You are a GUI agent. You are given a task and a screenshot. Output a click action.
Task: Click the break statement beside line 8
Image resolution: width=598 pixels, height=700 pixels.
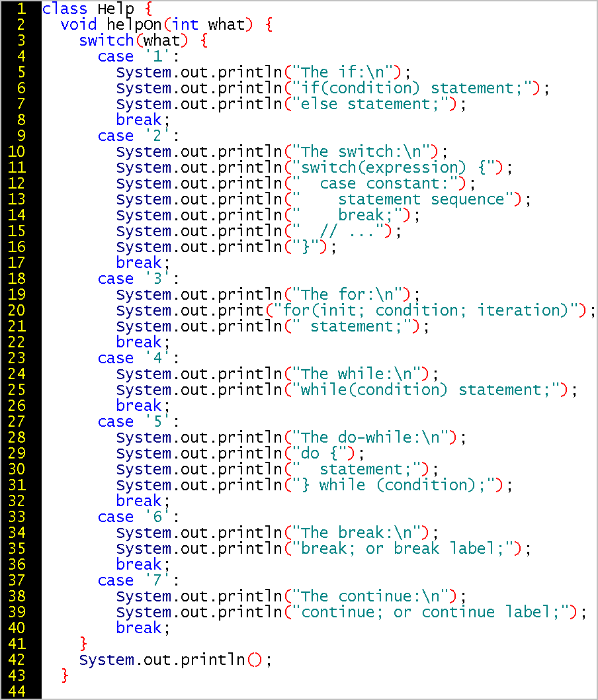pos(143,120)
